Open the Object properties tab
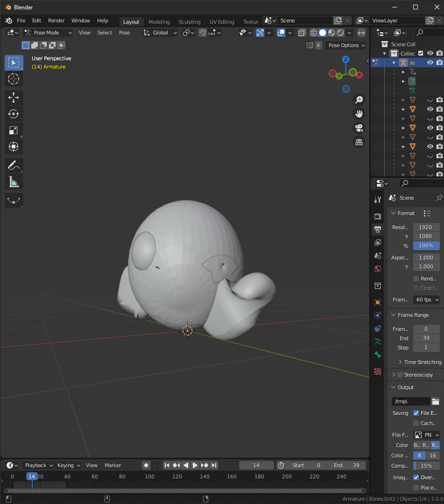 pyautogui.click(x=378, y=302)
